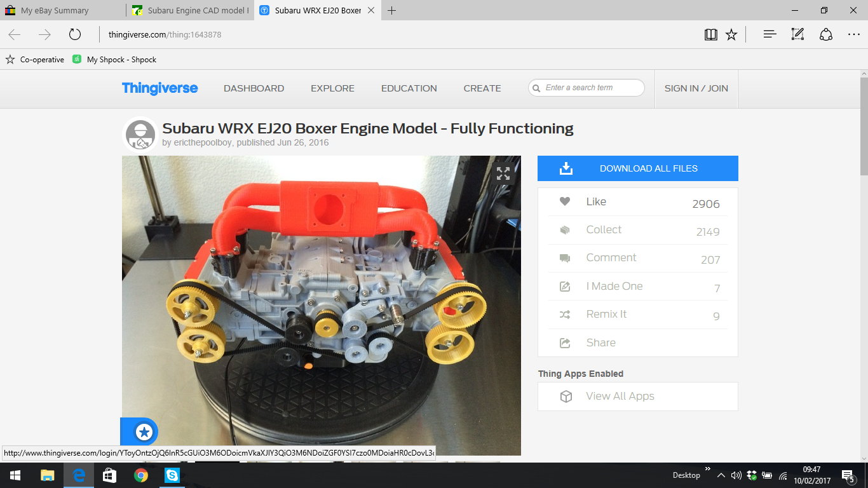Click the Edge share icon

pos(825,35)
